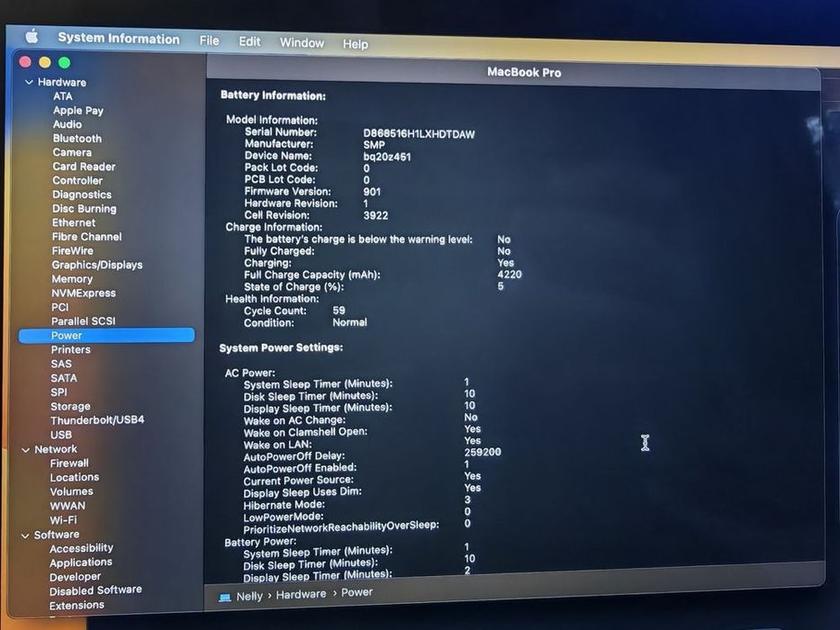Click AutoPowerOff Delay value 259200

pos(483,452)
